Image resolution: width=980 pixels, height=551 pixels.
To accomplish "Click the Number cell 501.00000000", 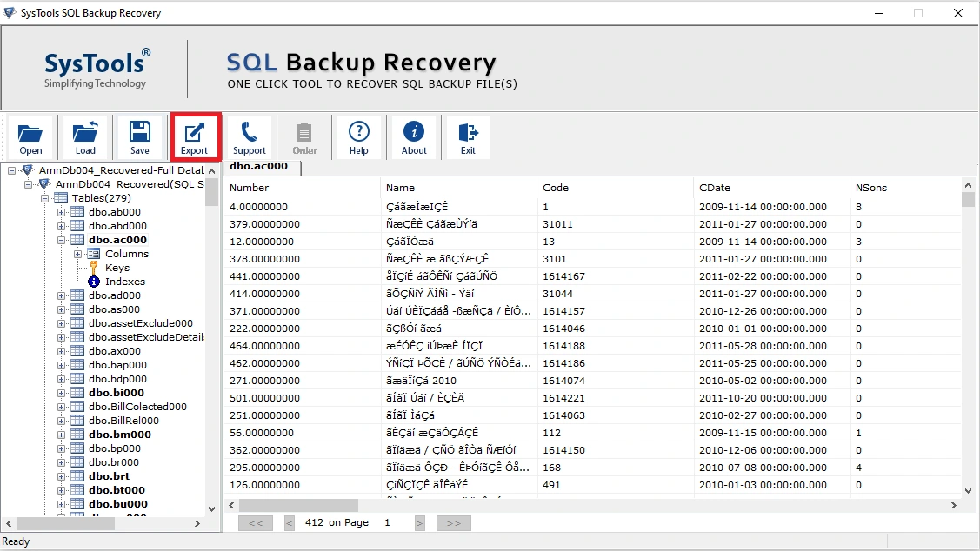I will (302, 398).
